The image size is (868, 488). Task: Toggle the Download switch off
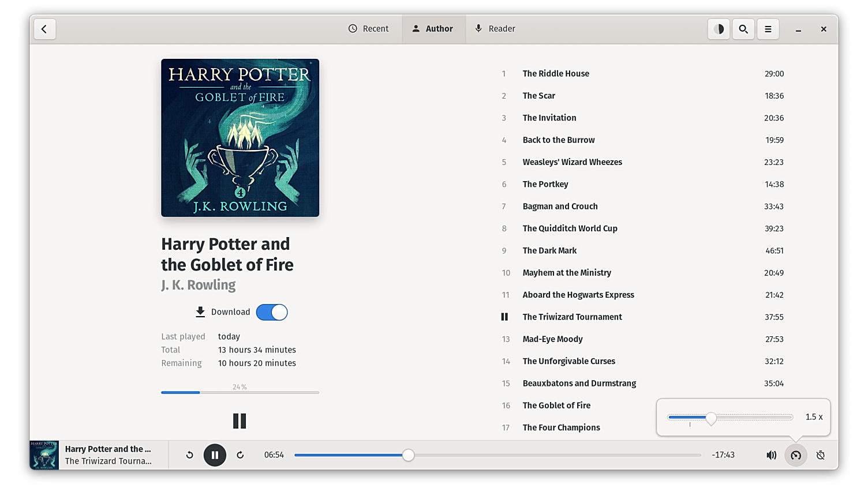(272, 312)
